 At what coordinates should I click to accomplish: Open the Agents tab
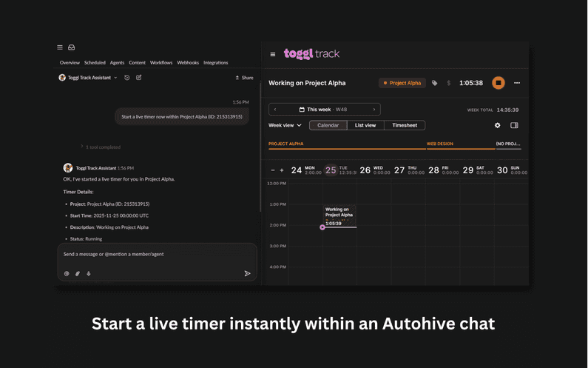[x=117, y=63]
